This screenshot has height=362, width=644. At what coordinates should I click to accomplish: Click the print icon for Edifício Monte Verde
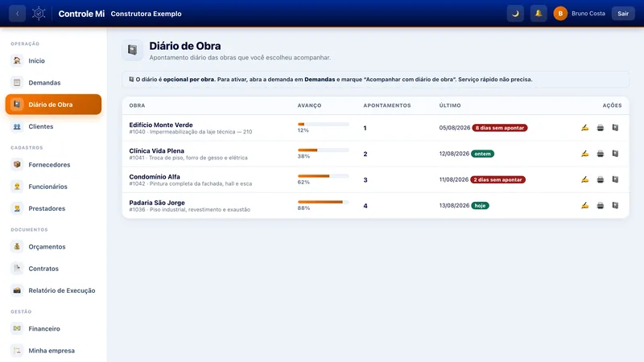[600, 128]
